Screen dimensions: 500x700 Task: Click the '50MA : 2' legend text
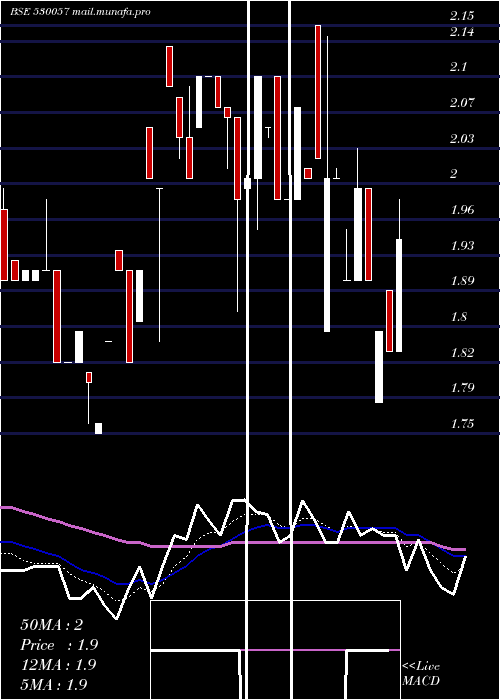(x=51, y=625)
